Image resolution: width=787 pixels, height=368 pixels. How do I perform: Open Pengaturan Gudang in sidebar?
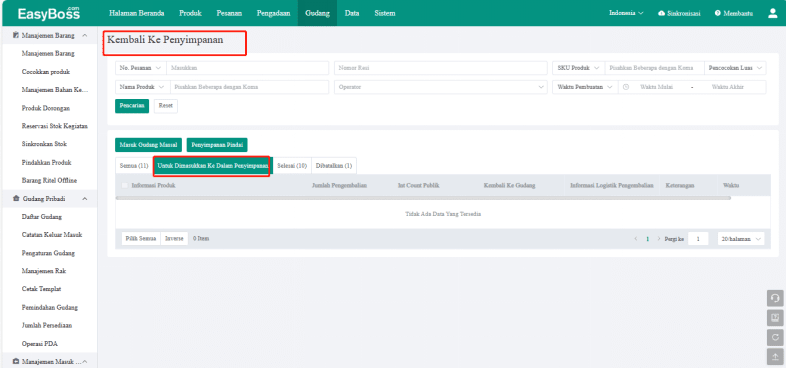(47, 253)
